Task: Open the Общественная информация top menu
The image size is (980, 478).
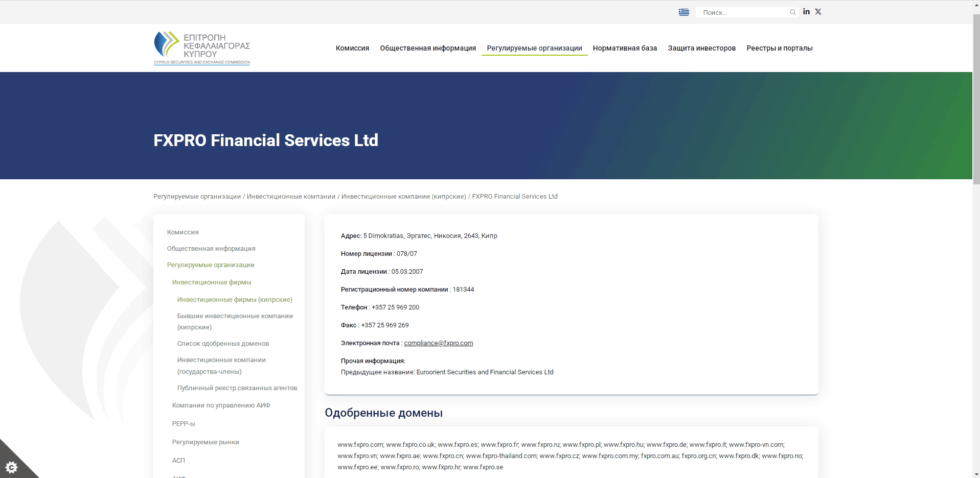Action: [x=428, y=48]
